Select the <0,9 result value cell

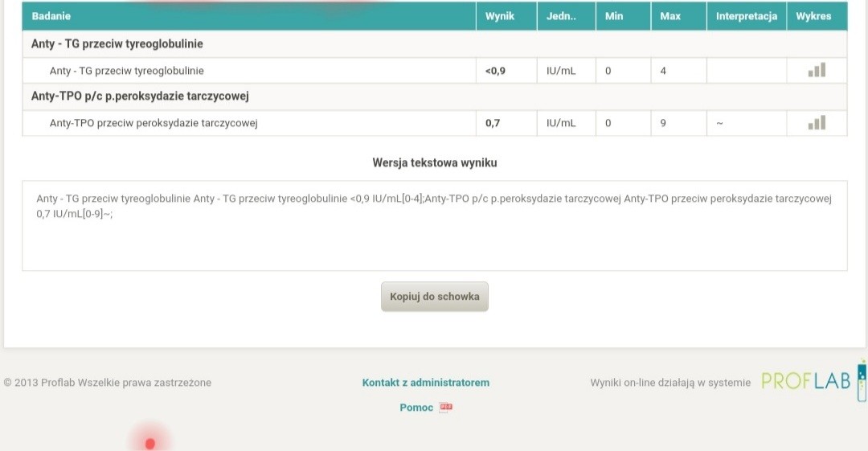pos(496,71)
